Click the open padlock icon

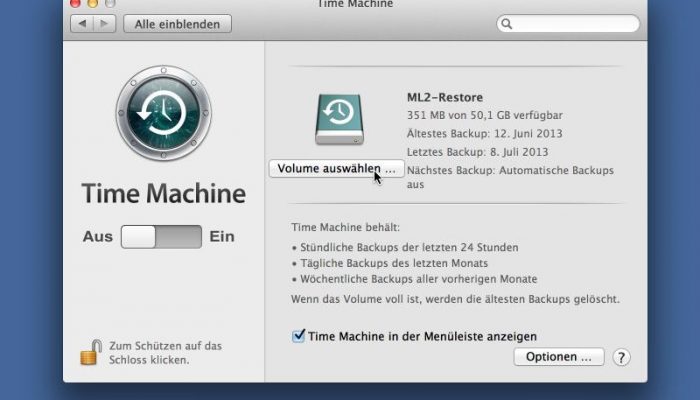[x=91, y=352]
